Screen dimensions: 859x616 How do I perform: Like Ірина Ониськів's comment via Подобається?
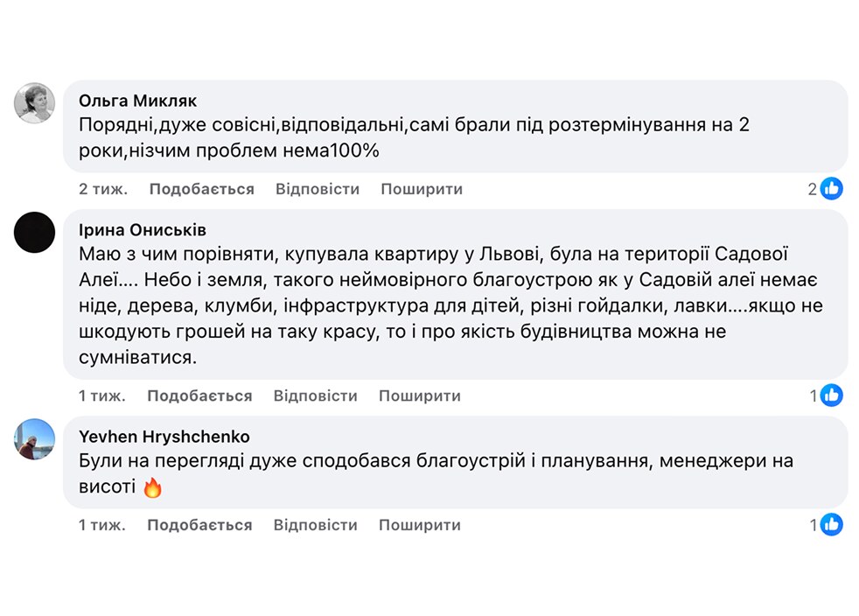[199, 395]
